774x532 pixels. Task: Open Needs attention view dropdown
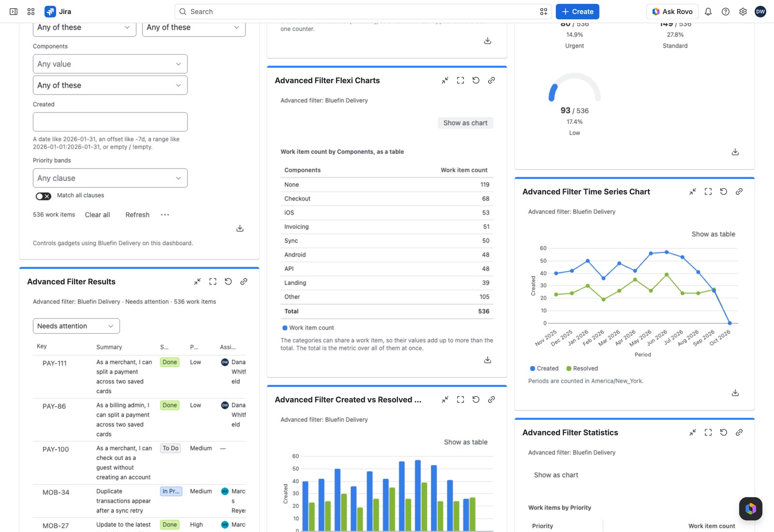tap(76, 326)
